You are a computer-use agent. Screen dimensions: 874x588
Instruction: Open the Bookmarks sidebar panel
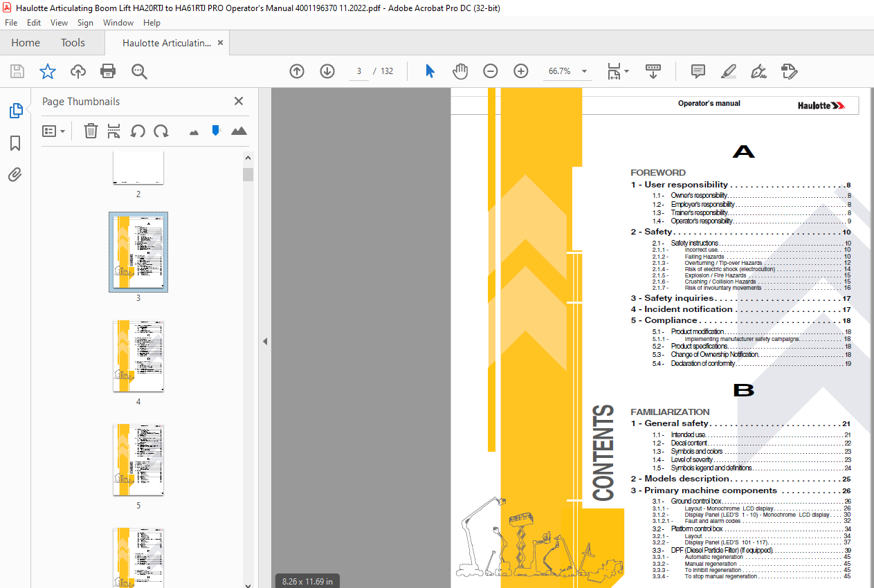coord(15,143)
